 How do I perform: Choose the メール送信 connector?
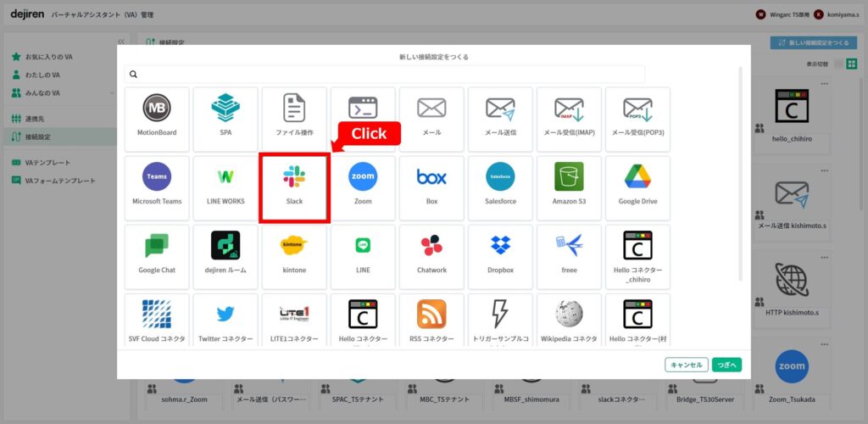500,119
